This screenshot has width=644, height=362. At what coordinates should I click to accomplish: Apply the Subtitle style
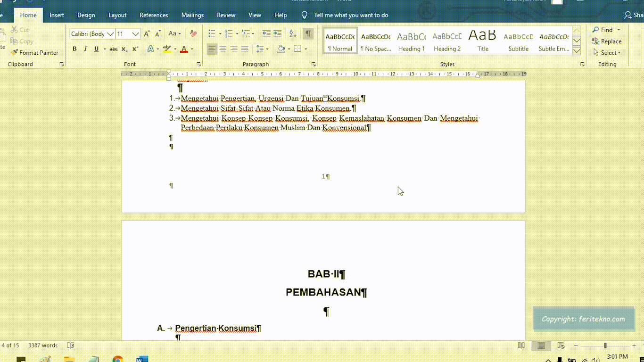tap(519, 41)
